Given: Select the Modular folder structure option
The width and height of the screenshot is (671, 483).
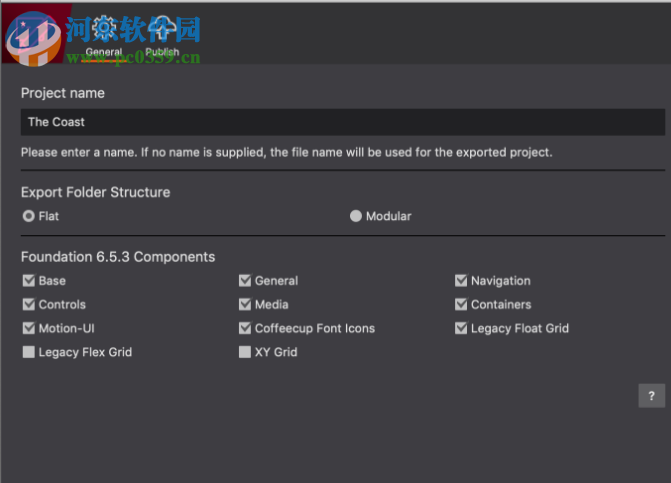Looking at the screenshot, I should [x=356, y=216].
